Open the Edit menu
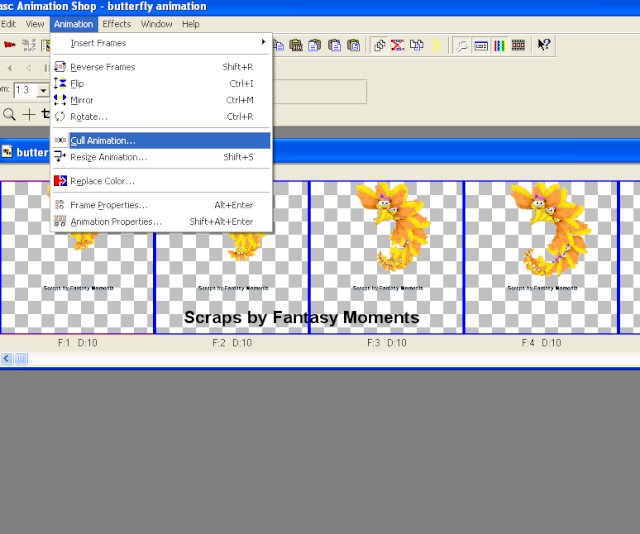Image resolution: width=640 pixels, height=534 pixels. click(x=8, y=24)
